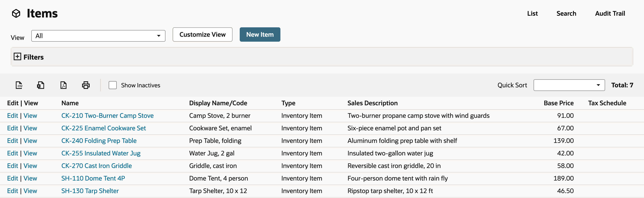View the CK-255 Insulated Water Jug row
The image size is (644, 198).
pos(30,153)
